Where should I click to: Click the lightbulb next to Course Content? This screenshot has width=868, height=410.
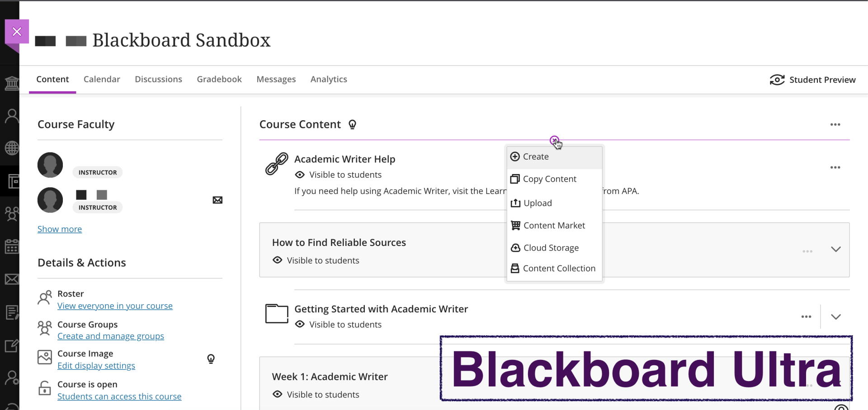(x=353, y=124)
